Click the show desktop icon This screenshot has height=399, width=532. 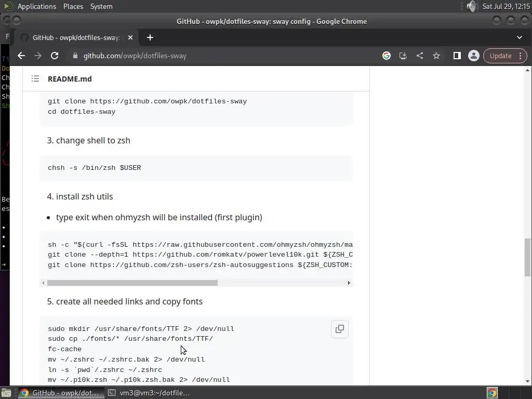tap(6, 393)
